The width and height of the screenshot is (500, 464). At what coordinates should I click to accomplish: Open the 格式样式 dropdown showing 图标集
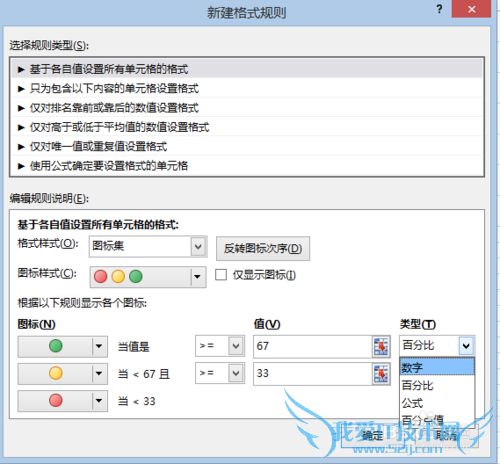tap(148, 247)
